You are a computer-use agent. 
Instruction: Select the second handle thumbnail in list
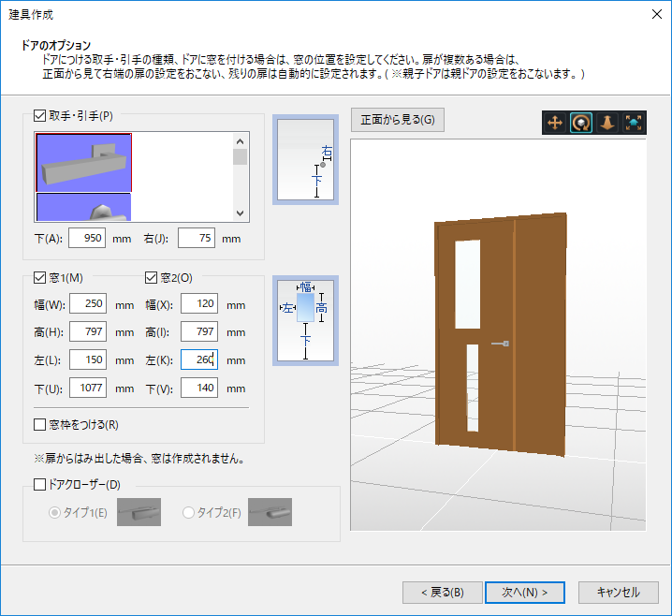point(84,207)
